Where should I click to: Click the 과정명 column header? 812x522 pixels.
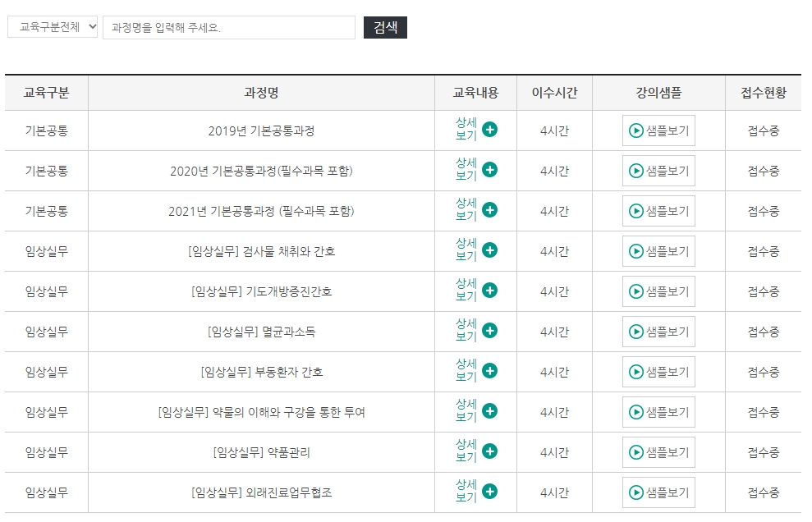tap(261, 93)
